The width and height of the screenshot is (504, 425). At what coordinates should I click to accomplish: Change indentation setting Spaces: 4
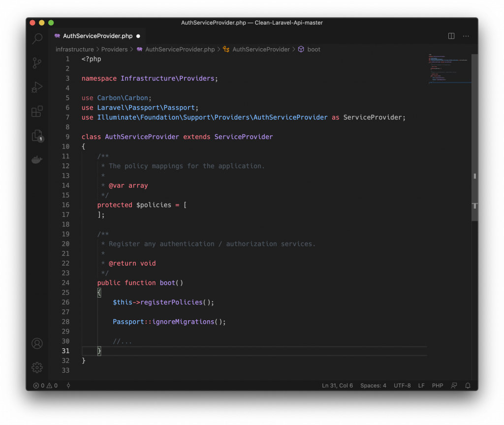(x=373, y=386)
